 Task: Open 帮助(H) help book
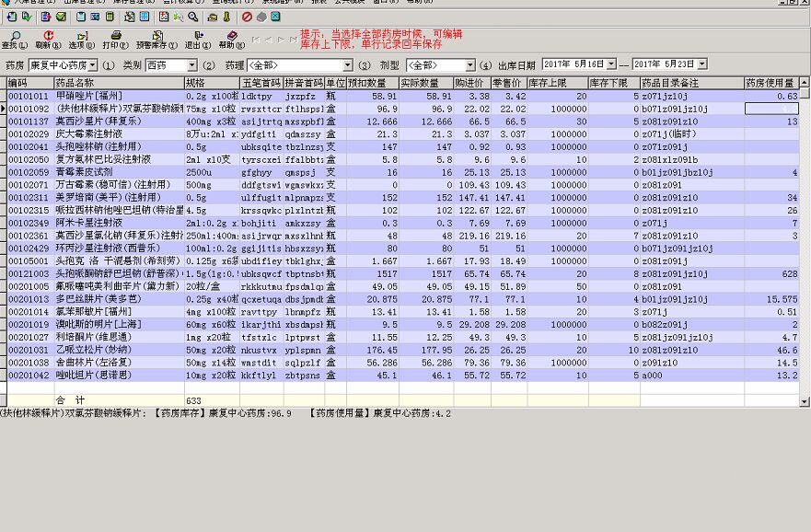coord(232,40)
